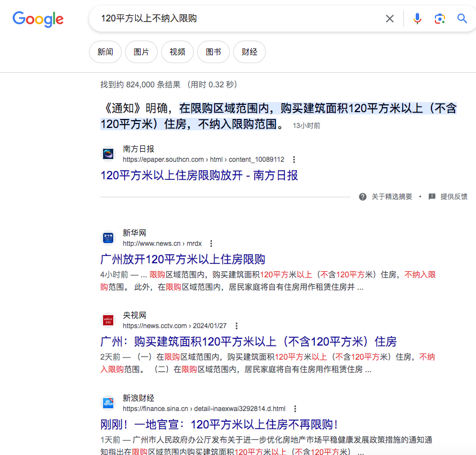476x455 pixels.
Task: Clear the search box text
Action: [390, 19]
